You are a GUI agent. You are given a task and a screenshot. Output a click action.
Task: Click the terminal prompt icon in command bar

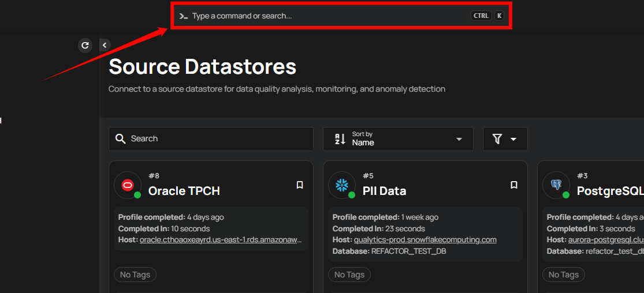184,16
